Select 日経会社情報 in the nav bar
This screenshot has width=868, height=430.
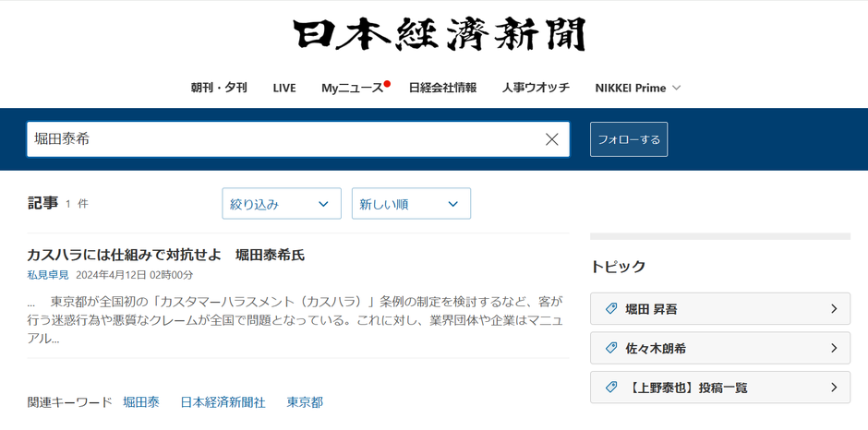click(443, 88)
